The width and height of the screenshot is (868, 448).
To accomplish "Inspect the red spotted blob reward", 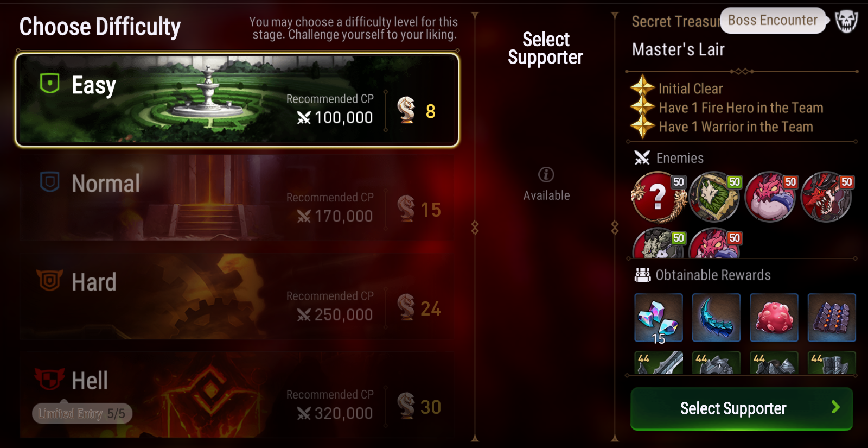I will pos(774,318).
